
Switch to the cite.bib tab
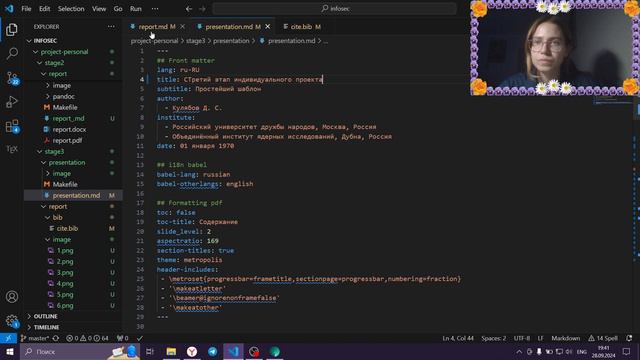pos(301,27)
